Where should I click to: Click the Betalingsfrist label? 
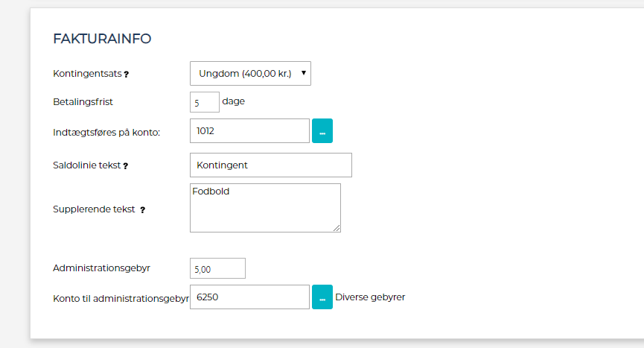83,101
